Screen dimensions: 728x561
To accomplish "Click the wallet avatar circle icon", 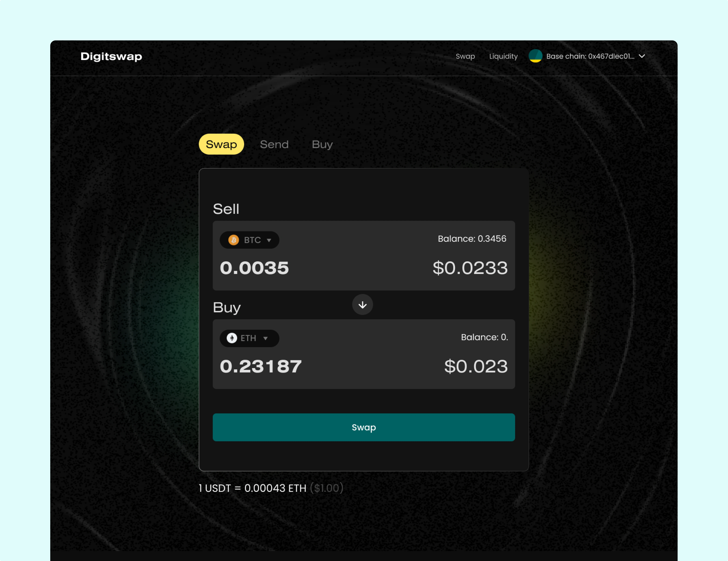I will tap(535, 56).
